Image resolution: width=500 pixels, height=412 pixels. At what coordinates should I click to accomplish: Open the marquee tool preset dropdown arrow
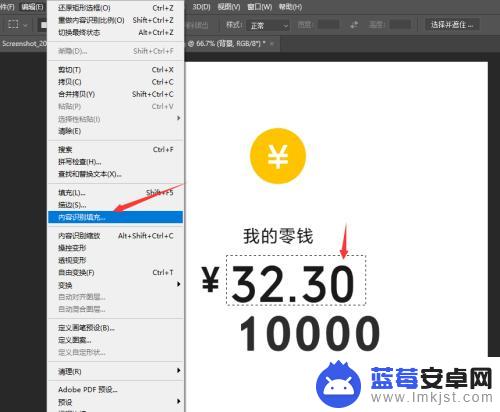(x=26, y=25)
